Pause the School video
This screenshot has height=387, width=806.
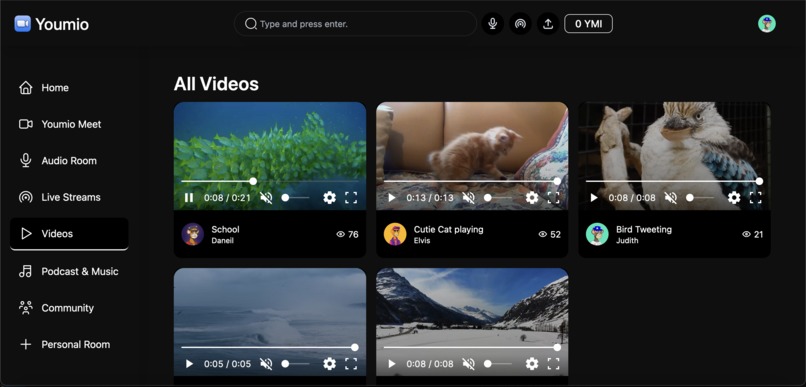[x=189, y=198]
